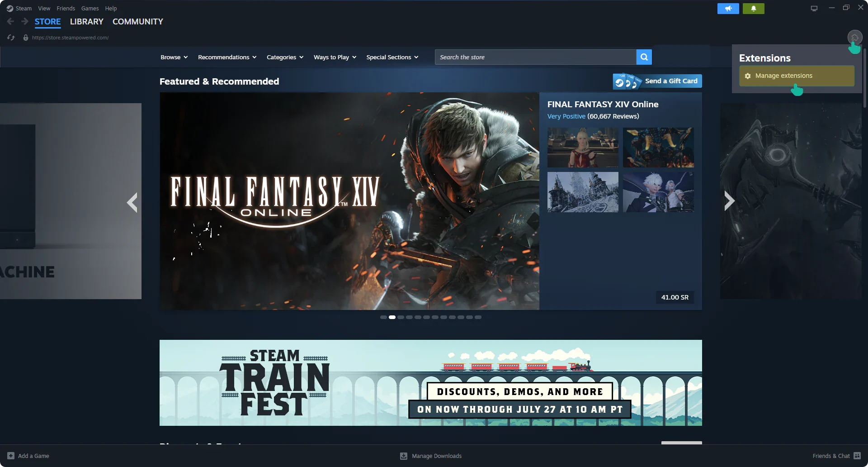The width and height of the screenshot is (868, 467).
Task: Expand the Browse dropdown
Action: (174, 57)
